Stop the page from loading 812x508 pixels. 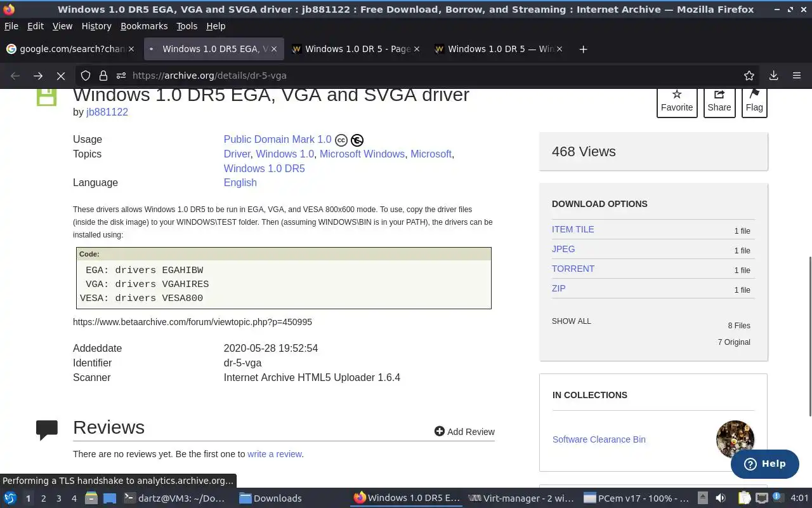tap(61, 76)
